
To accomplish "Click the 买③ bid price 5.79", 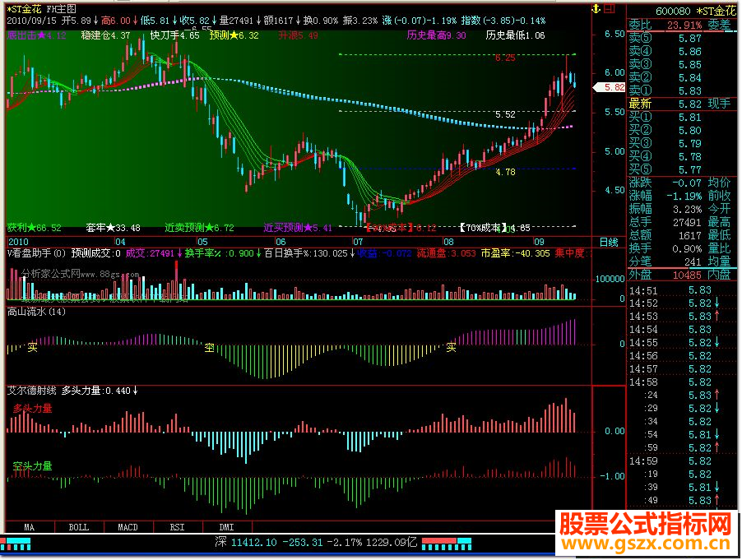I will [x=690, y=143].
